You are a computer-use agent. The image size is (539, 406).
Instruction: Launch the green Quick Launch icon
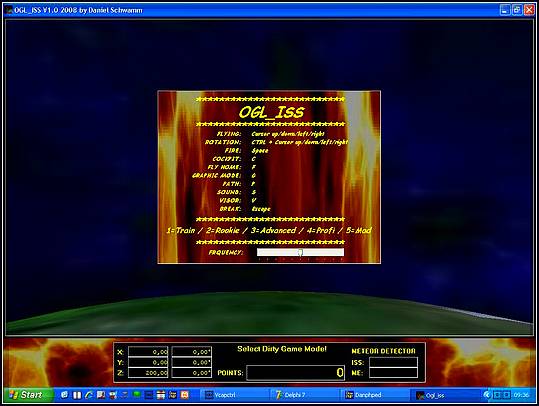[137, 395]
